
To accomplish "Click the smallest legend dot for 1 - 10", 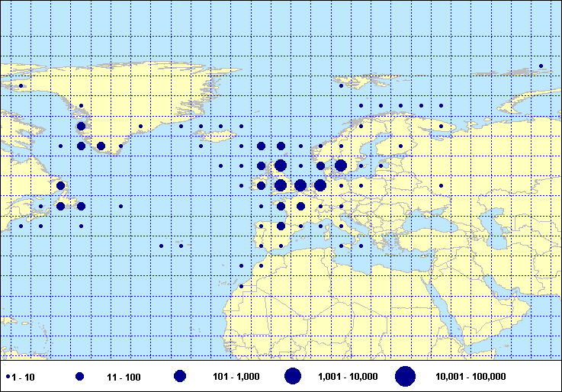I will pos(8,377).
